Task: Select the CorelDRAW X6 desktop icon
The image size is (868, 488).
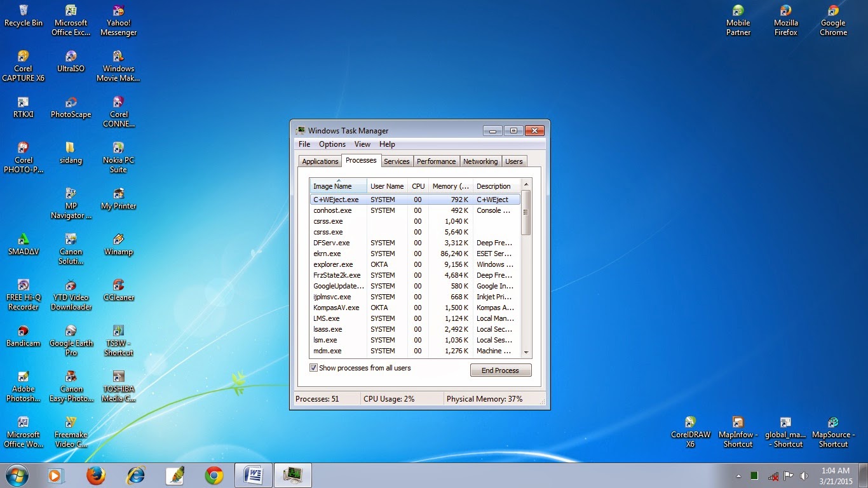Action: pyautogui.click(x=690, y=424)
